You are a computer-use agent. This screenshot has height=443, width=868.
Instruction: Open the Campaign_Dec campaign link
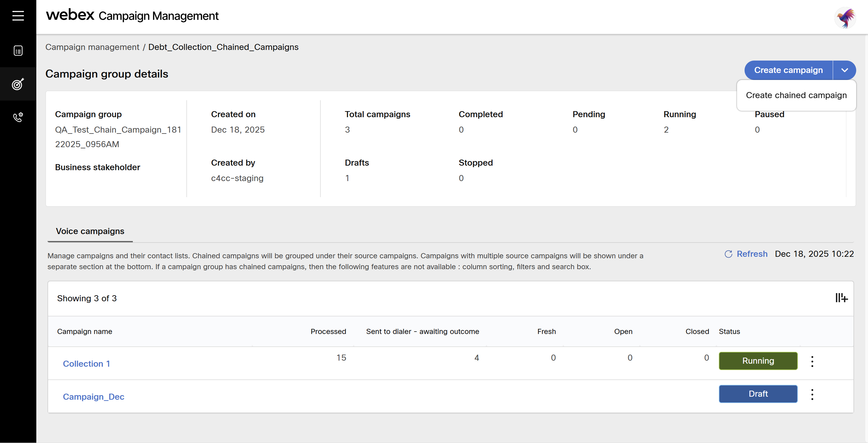point(93,397)
